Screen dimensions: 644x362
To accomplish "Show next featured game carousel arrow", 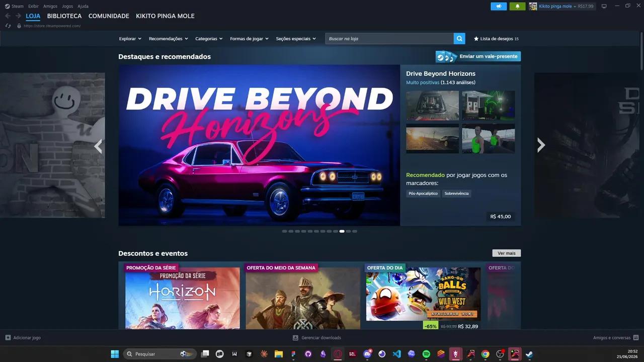I will click(541, 145).
